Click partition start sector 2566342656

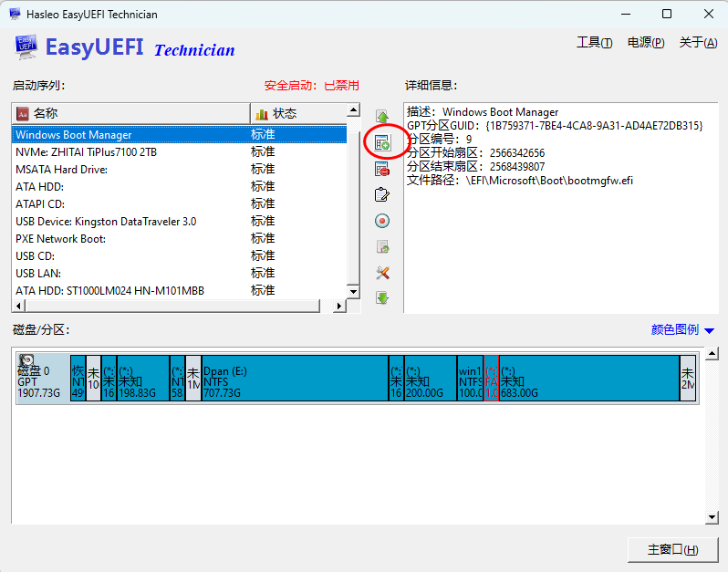[x=517, y=153]
